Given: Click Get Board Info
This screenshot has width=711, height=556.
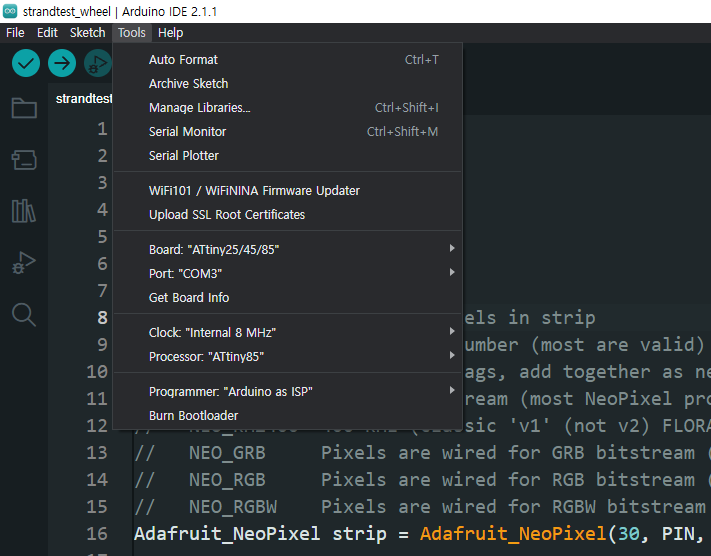Looking at the screenshot, I should click(287, 298).
